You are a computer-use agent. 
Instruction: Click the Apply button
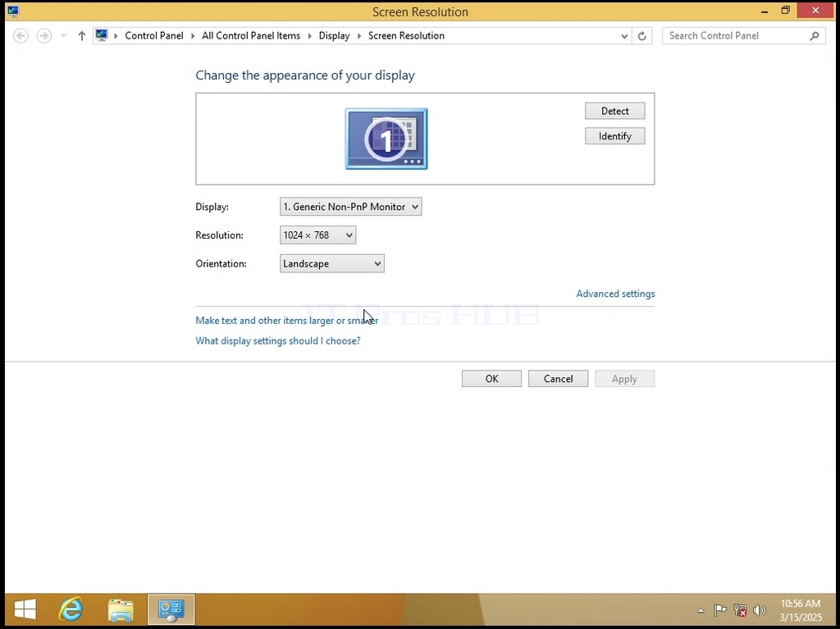click(x=624, y=379)
